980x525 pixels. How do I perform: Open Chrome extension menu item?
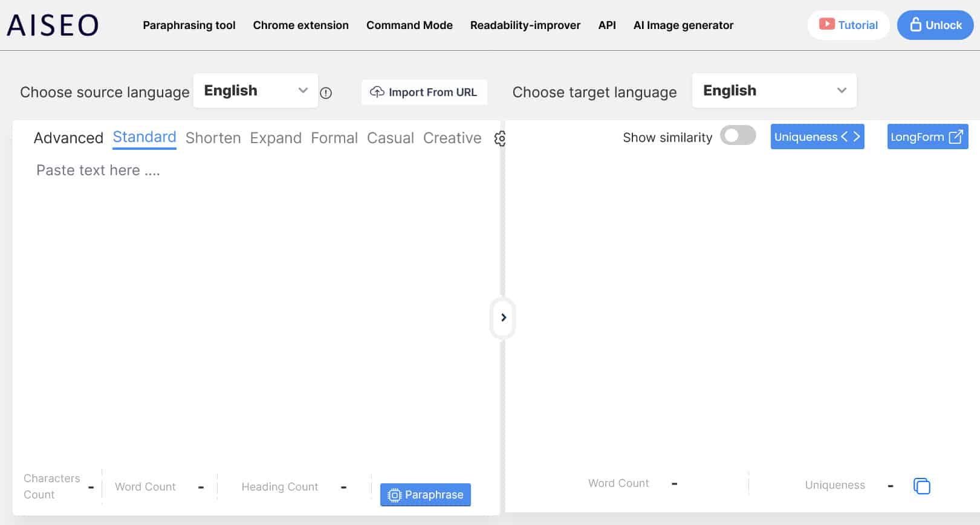click(300, 25)
